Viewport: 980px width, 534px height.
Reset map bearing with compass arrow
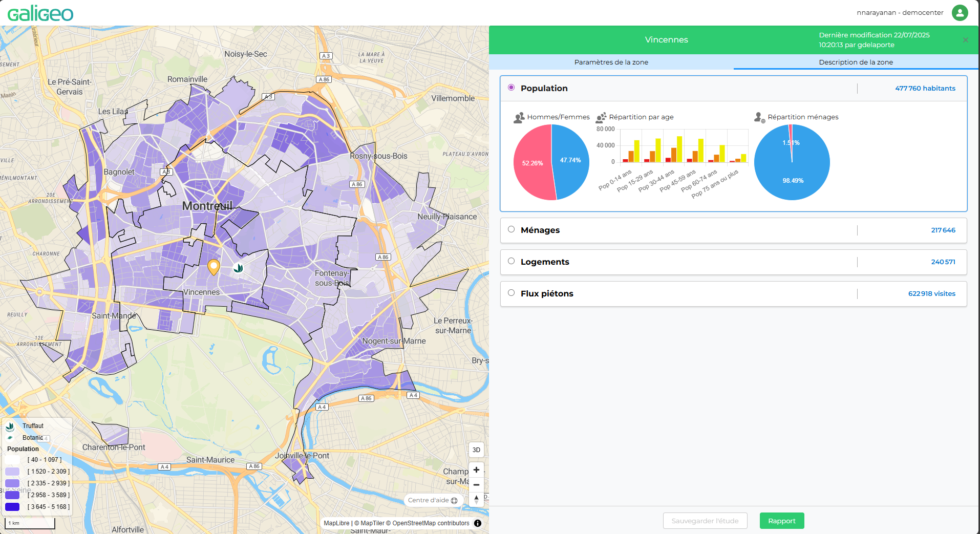[476, 499]
